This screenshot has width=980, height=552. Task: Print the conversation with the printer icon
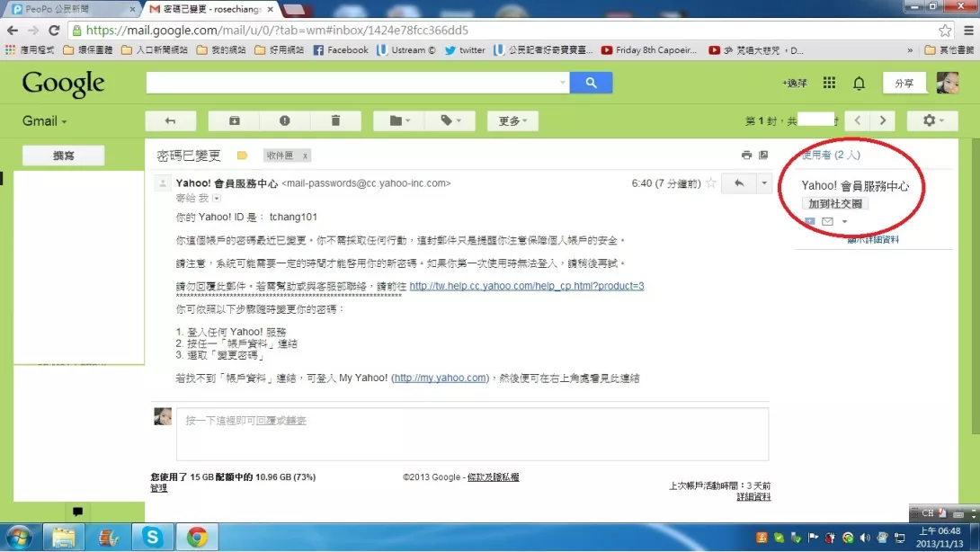point(746,155)
